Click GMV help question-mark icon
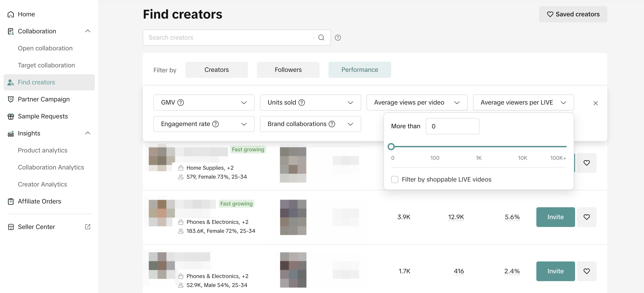644x293 pixels. point(181,103)
